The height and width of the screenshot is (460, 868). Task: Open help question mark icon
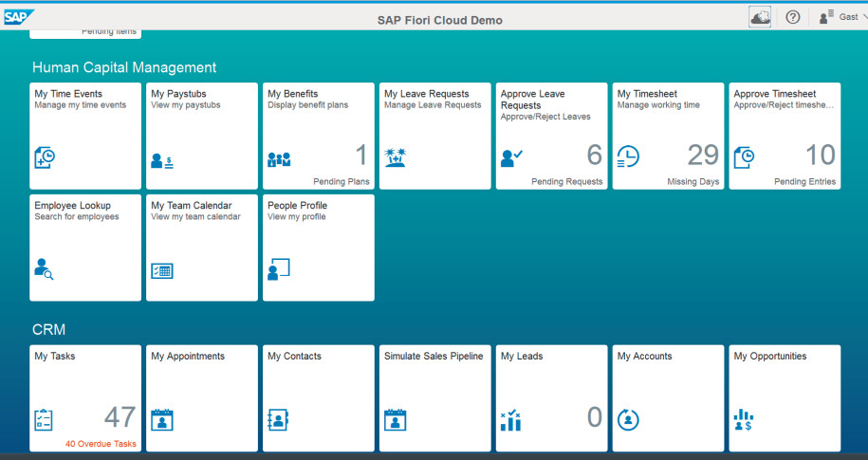[x=793, y=17]
